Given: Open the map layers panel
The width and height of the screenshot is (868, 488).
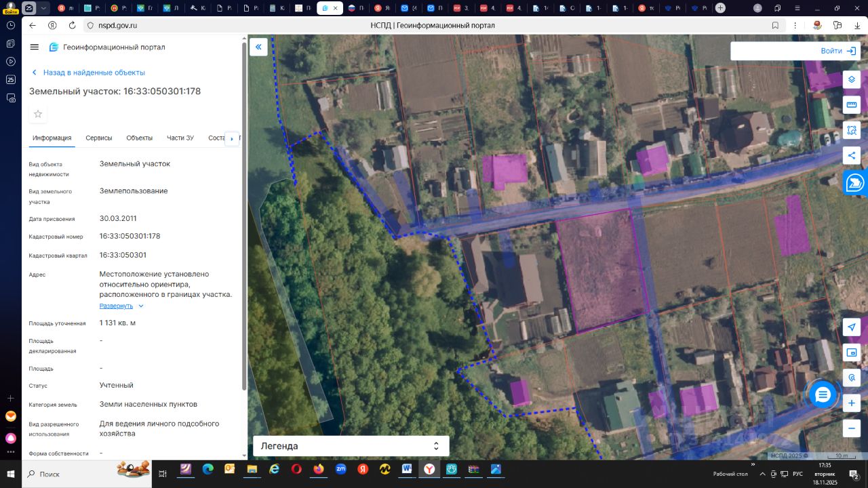Looking at the screenshot, I should coord(852,79).
